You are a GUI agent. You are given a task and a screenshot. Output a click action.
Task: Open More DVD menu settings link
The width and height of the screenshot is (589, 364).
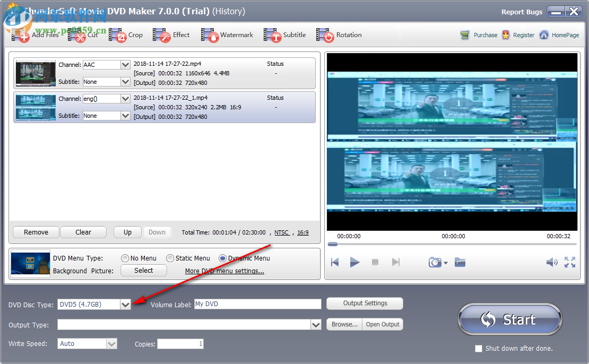coord(224,271)
